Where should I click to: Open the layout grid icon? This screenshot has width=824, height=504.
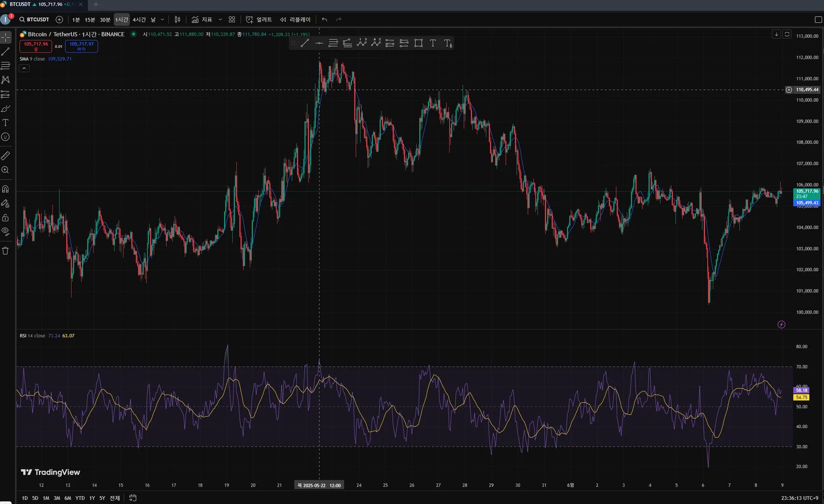tap(232, 20)
